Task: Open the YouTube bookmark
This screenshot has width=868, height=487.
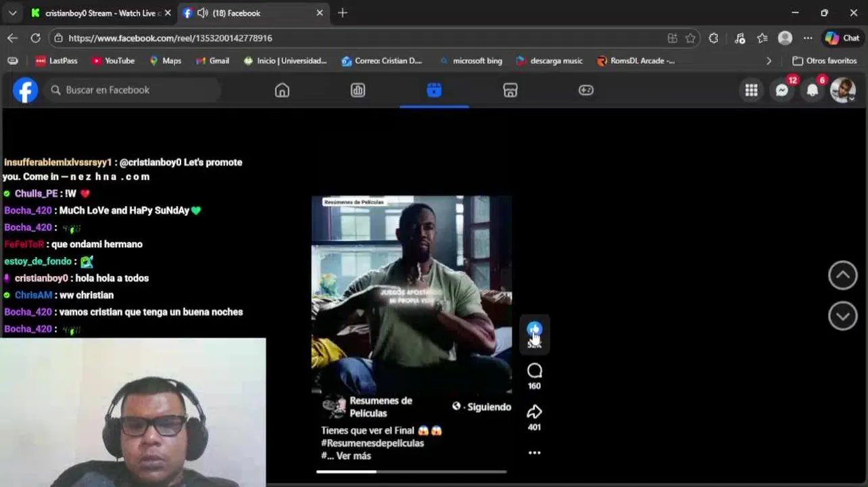Action: click(x=113, y=61)
